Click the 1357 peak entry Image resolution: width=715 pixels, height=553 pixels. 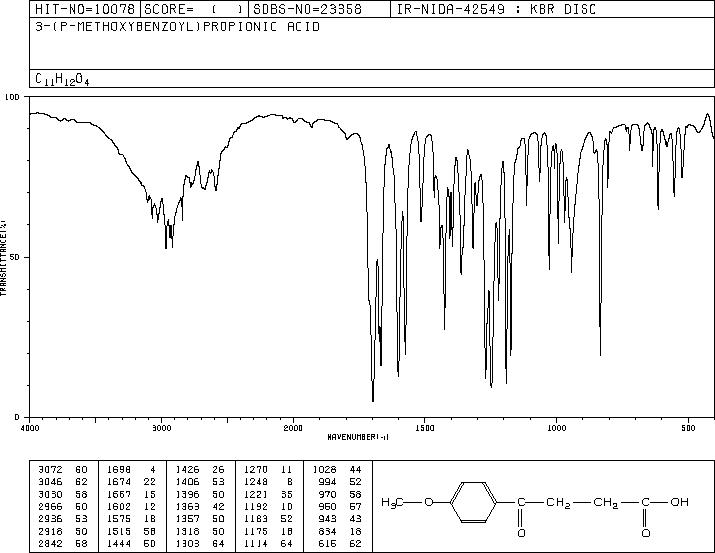200,519
